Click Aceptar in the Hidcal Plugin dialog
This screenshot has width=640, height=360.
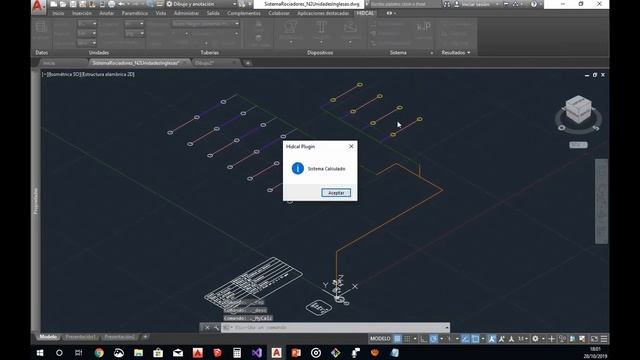coord(336,193)
